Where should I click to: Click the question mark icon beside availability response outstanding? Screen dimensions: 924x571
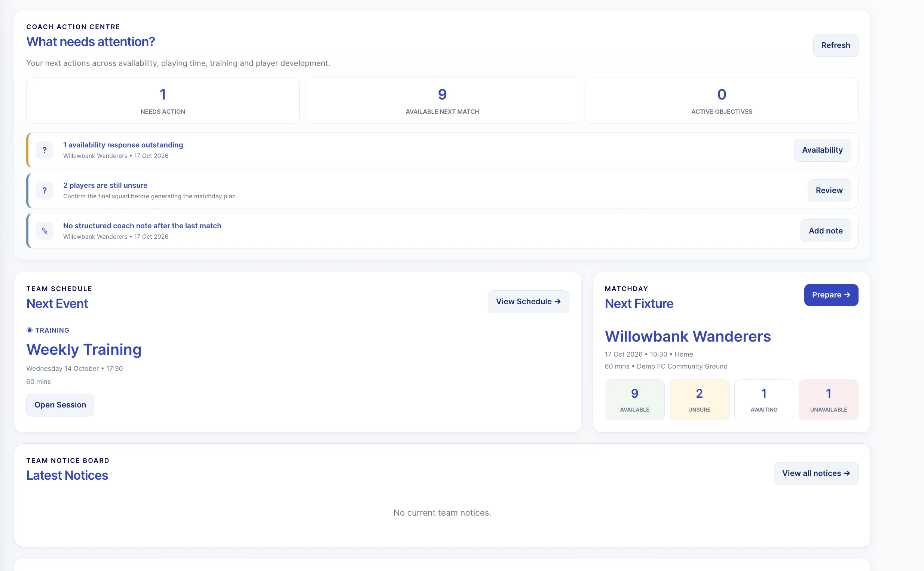coord(45,150)
